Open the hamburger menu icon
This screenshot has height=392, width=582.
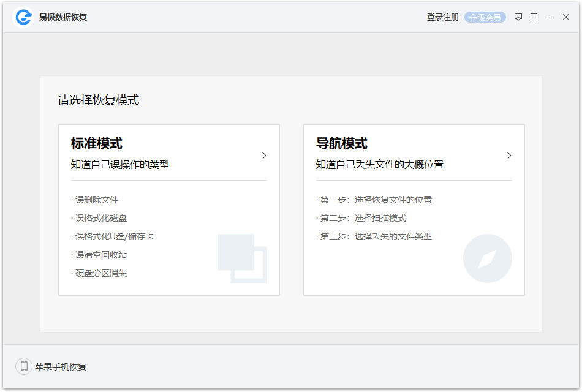pyautogui.click(x=534, y=17)
